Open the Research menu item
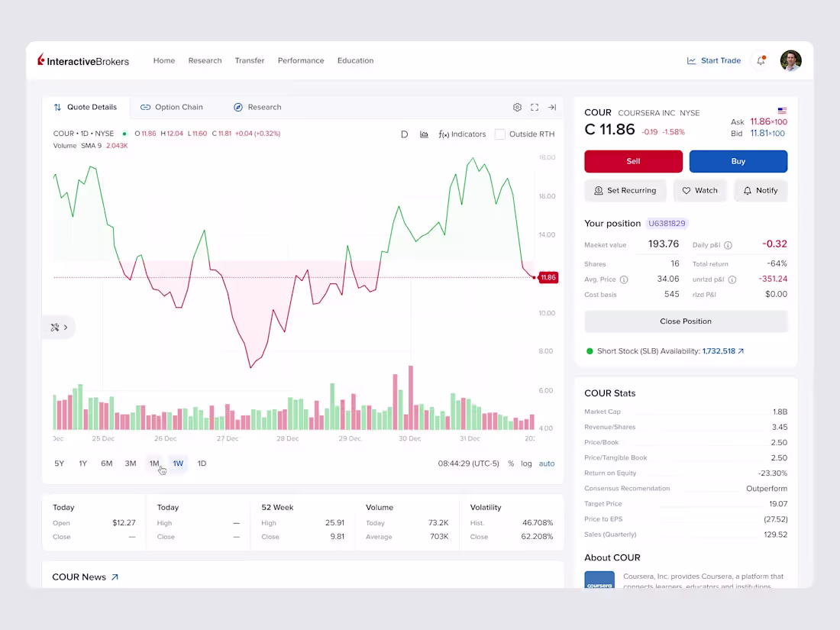Image resolution: width=840 pixels, height=630 pixels. point(205,60)
